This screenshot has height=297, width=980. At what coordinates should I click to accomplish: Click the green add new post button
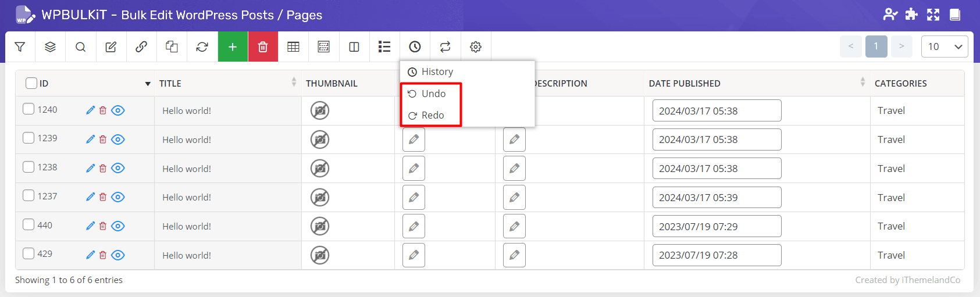click(233, 47)
